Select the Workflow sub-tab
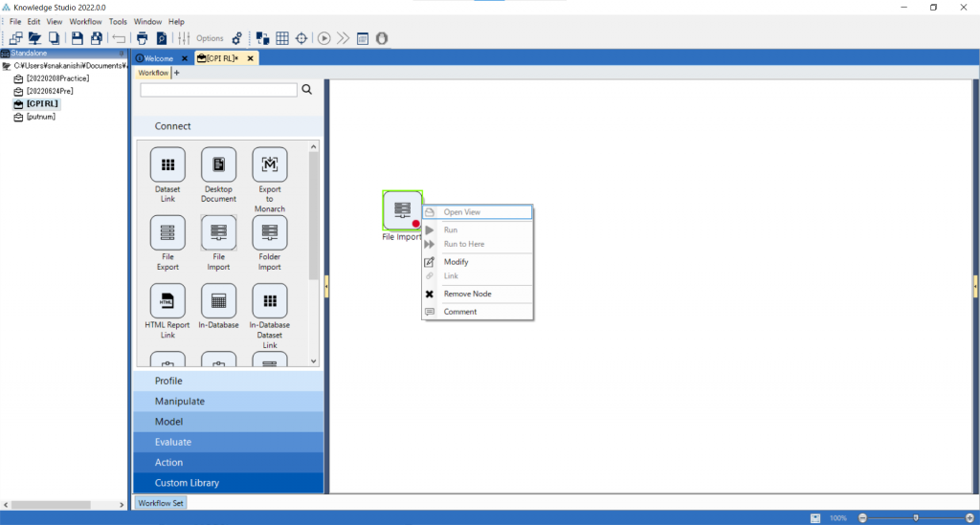 click(153, 73)
